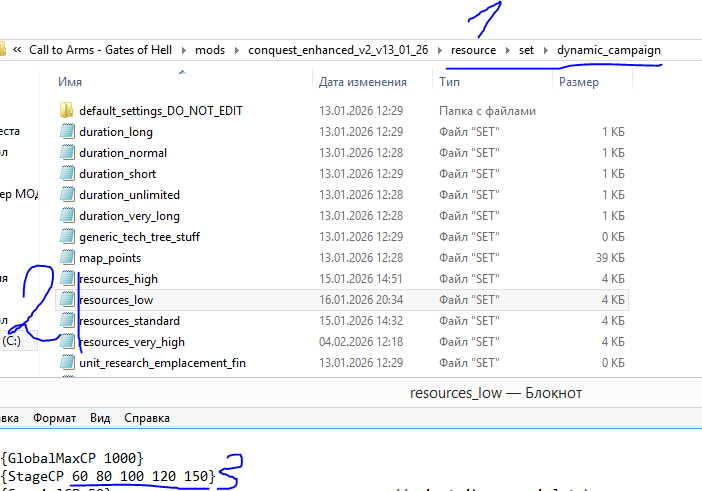Sort files by the Имя column
The image size is (702, 491).
[x=70, y=80]
